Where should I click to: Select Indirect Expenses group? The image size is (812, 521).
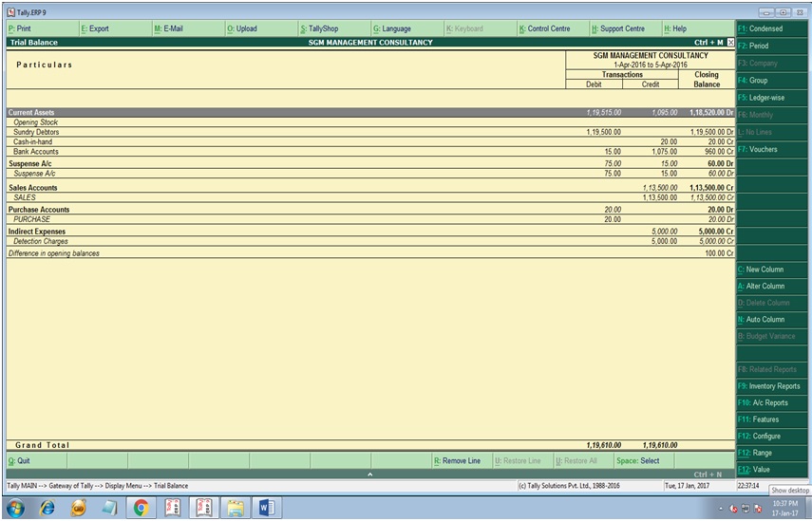coord(370,232)
